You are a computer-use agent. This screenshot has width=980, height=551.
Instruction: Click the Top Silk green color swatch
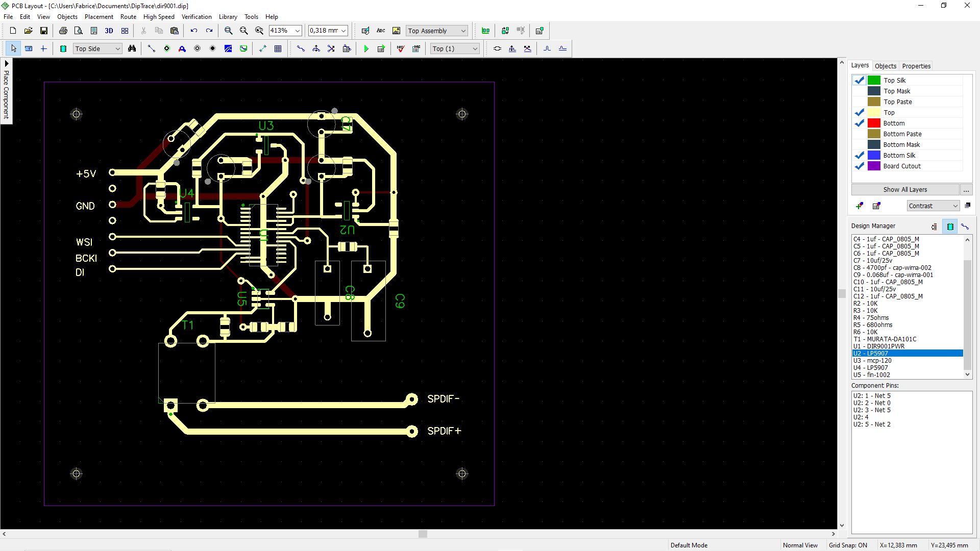pyautogui.click(x=874, y=80)
